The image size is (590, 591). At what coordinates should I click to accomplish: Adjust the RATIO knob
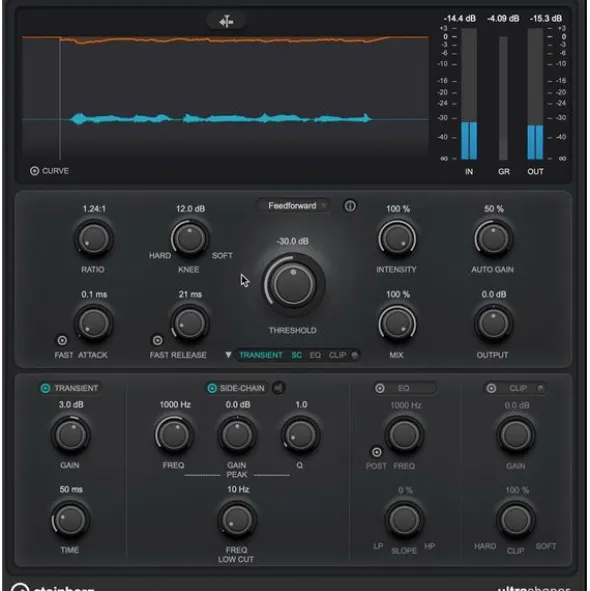tap(93, 239)
